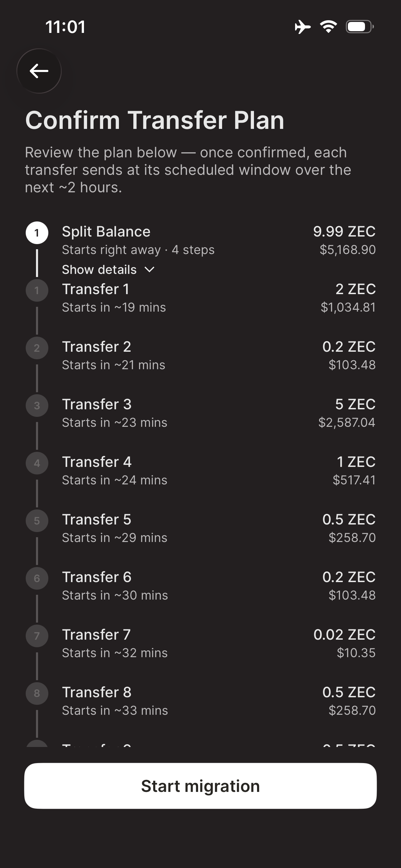Select the Transfer 4 entry

[200, 471]
